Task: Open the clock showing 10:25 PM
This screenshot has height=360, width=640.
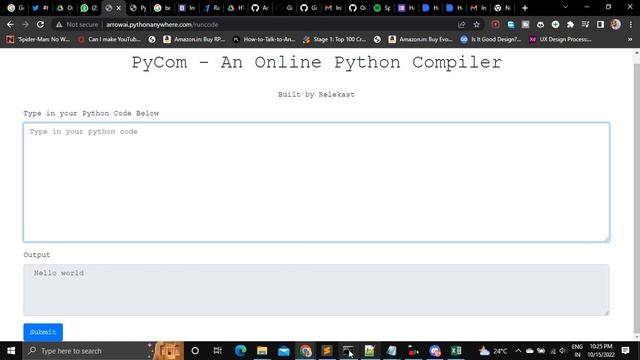Action: (601, 351)
